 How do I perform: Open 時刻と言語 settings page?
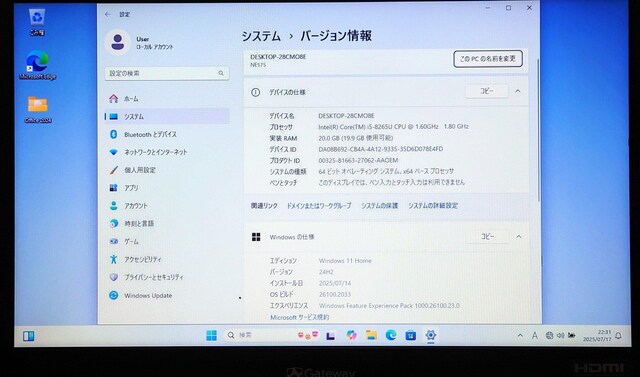pos(167,224)
